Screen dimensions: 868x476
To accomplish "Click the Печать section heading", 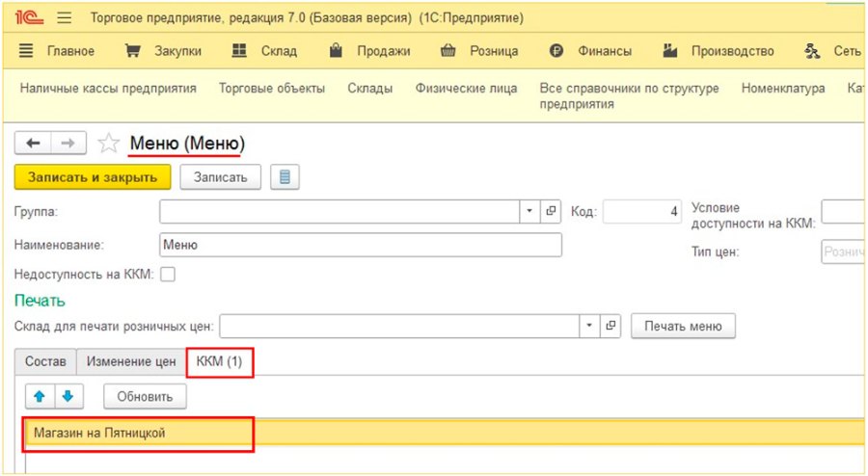I will (40, 301).
